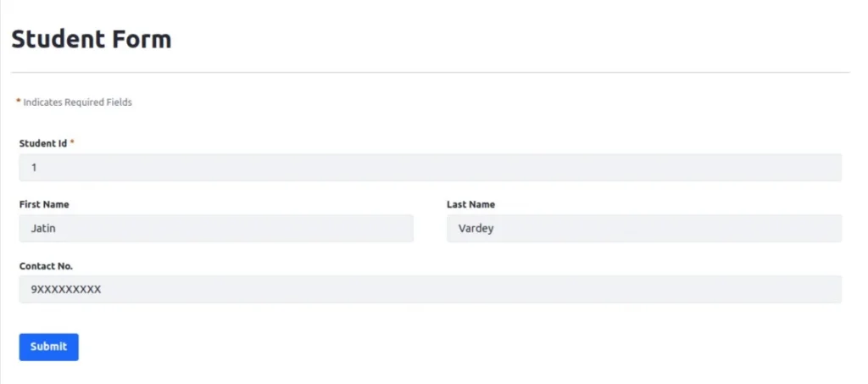The image size is (868, 384).
Task: Place cursor on the text Vardey
Action: click(x=476, y=228)
